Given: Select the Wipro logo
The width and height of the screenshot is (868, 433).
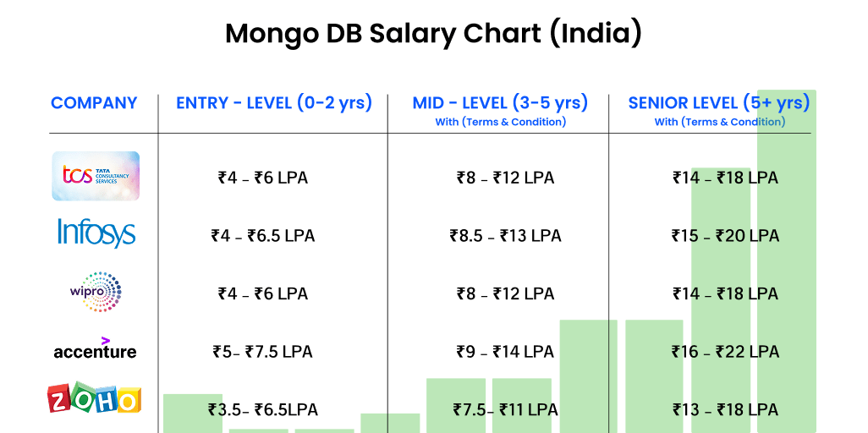Looking at the screenshot, I should tap(96, 292).
